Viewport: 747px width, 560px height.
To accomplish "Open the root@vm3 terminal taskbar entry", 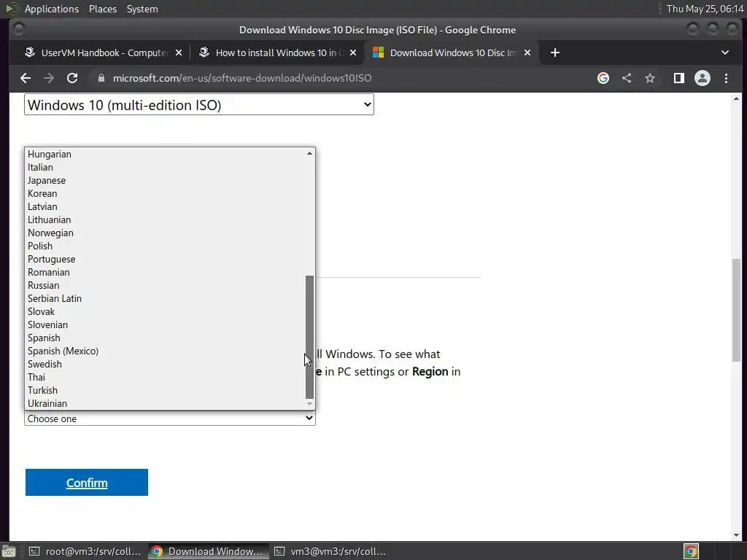I will click(86, 551).
